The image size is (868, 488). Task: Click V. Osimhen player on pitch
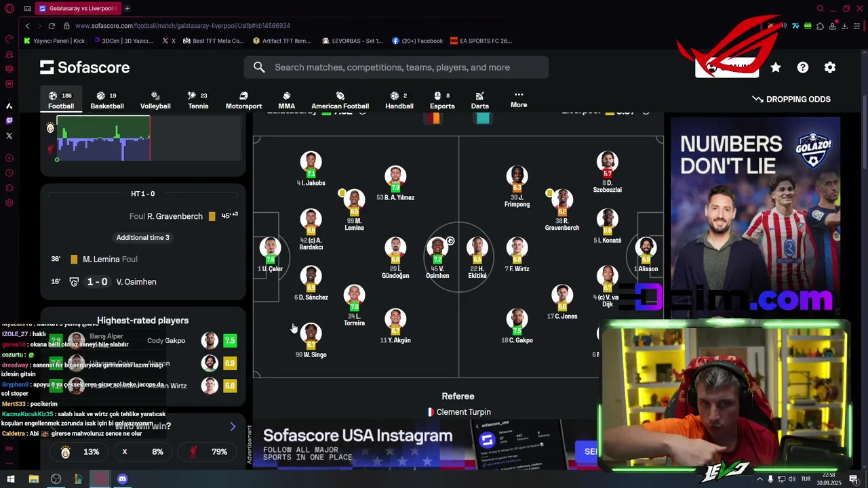click(437, 258)
